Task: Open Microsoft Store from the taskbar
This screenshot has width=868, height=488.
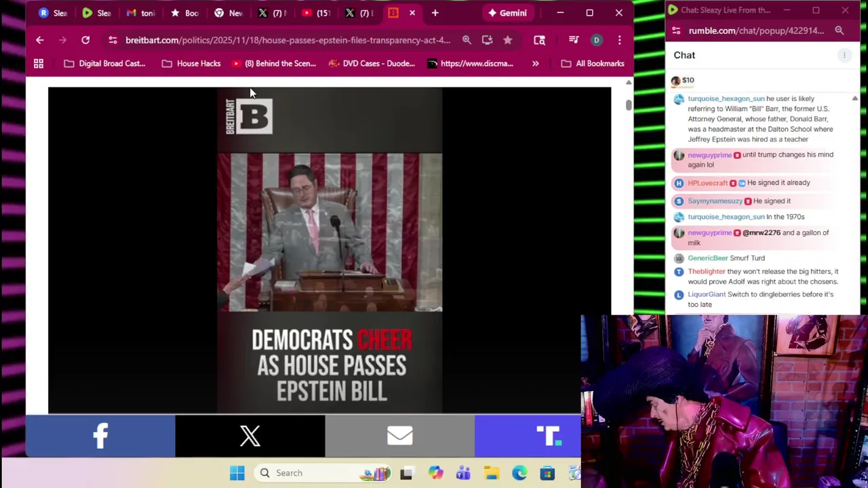Action: click(x=547, y=473)
